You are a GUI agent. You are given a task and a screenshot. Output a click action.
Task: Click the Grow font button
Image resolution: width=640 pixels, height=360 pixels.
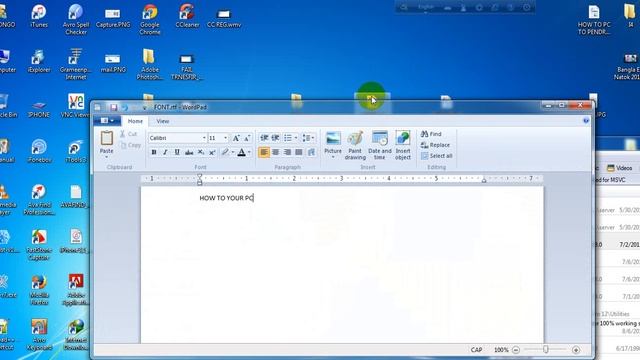(236, 138)
